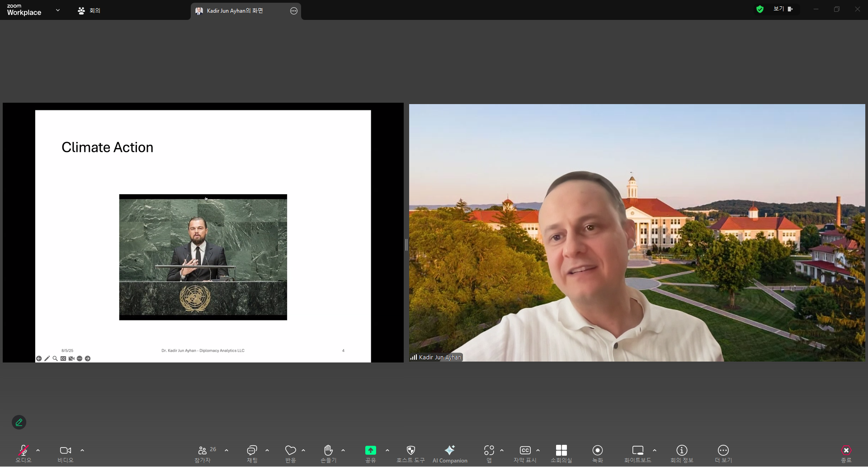Screen dimensions: 868x467
Task: Open meeting info (회의 정보)
Action: pyautogui.click(x=681, y=453)
